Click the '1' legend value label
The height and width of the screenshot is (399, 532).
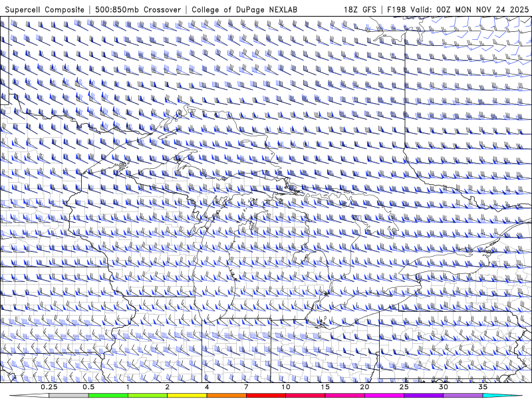click(128, 387)
